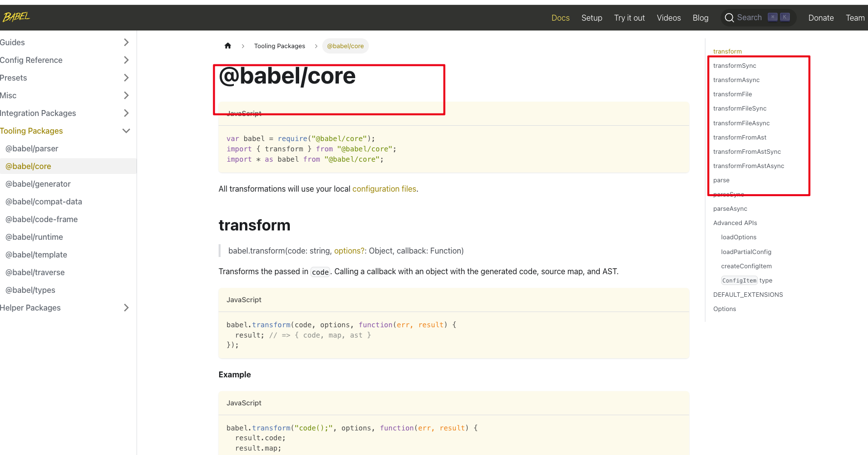Viewport: 868px width, 455px height.
Task: Click the home icon in the breadcrumb
Action: coord(228,45)
